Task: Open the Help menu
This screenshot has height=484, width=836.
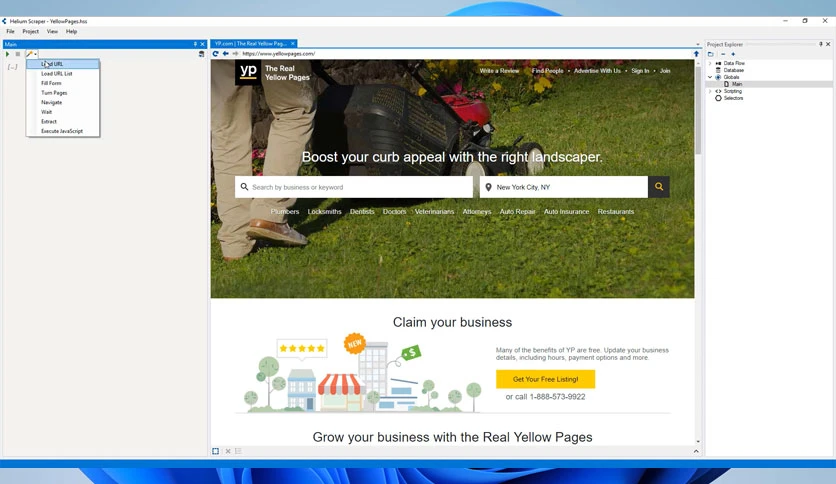Action: coord(71,31)
